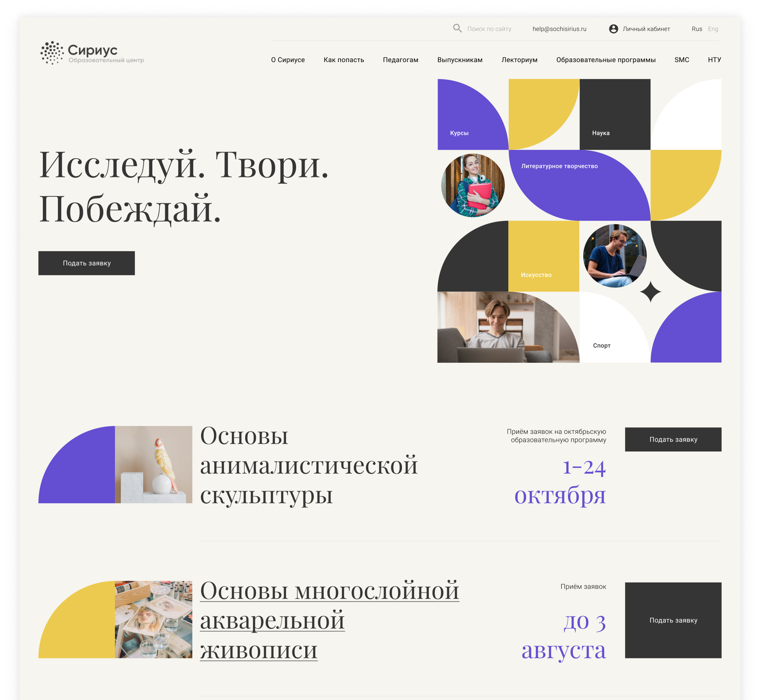Viewport: 760px width, 700px height.
Task: Go to the Выпускникам section
Action: point(459,60)
